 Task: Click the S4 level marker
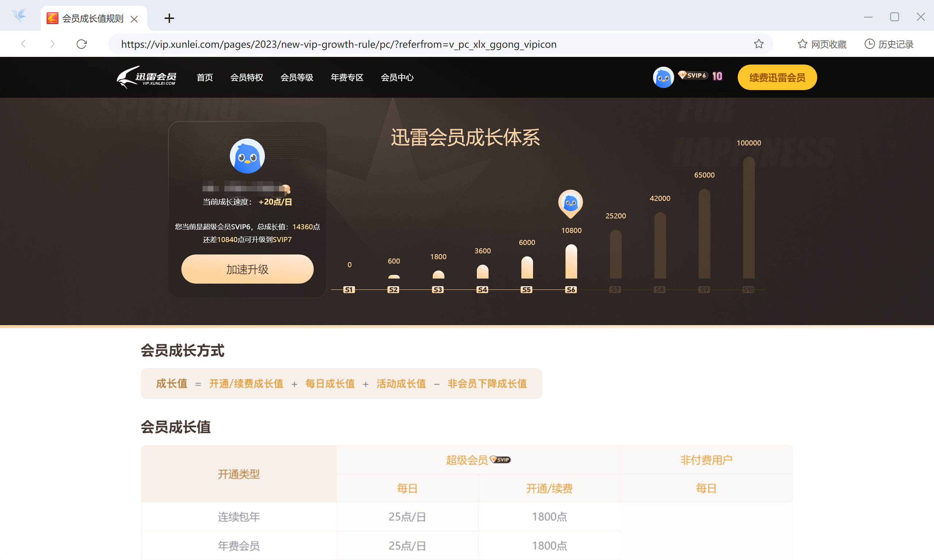click(482, 290)
